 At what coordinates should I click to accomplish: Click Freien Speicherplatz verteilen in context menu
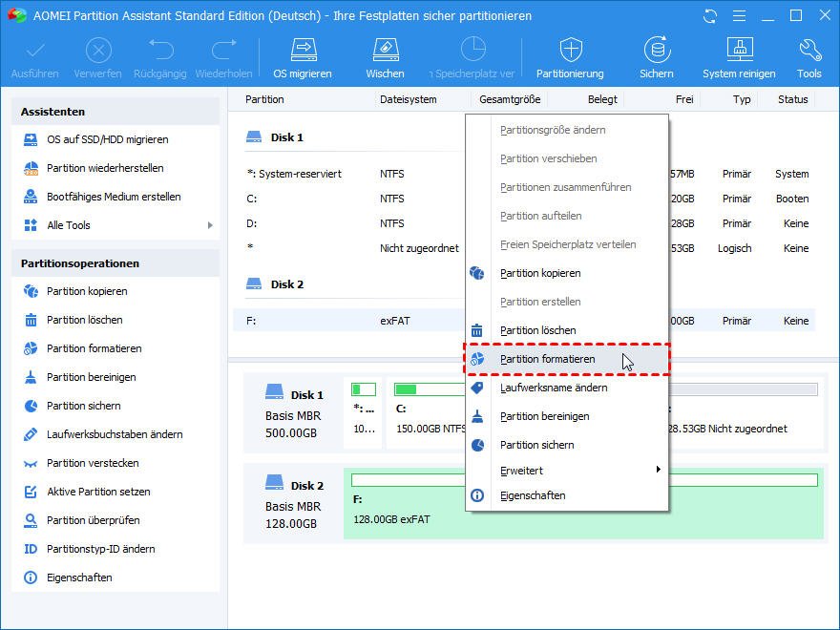point(567,244)
